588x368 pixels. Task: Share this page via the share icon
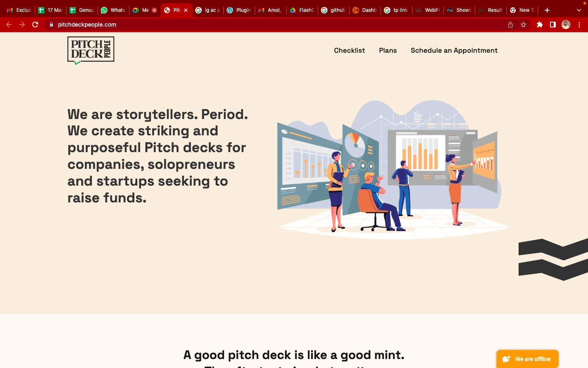pyautogui.click(x=510, y=25)
